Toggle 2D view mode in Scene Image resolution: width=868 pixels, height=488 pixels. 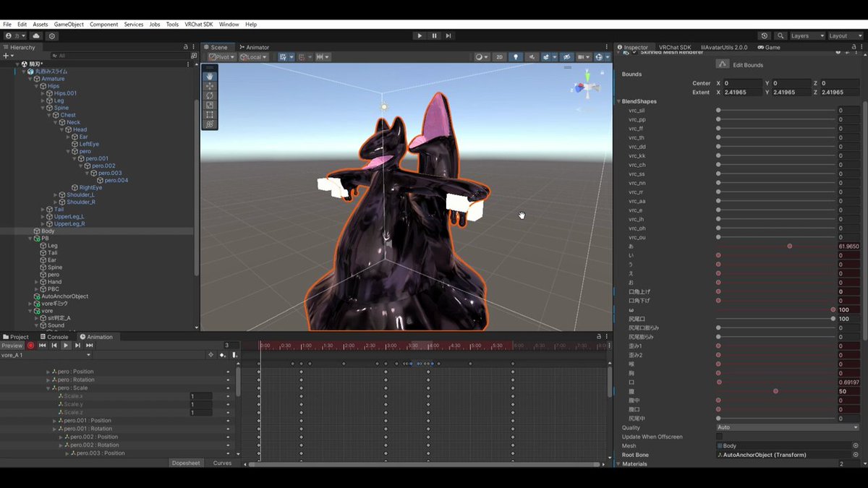coord(499,57)
